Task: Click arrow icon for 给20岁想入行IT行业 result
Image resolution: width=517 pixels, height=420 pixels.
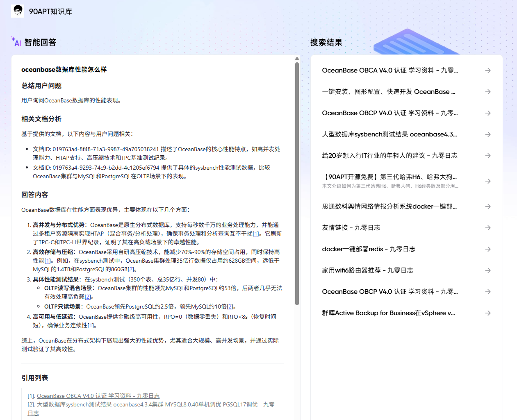Action: 488,156
